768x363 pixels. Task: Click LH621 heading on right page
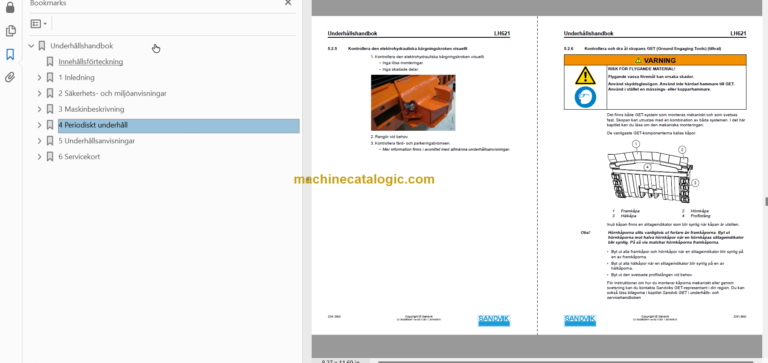pos(738,34)
